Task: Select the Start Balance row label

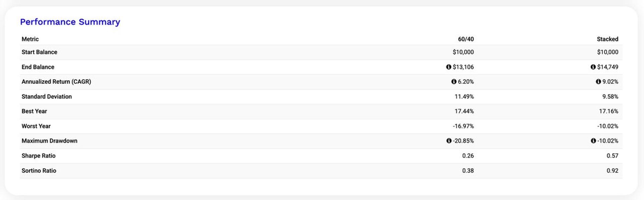Action: (39, 52)
